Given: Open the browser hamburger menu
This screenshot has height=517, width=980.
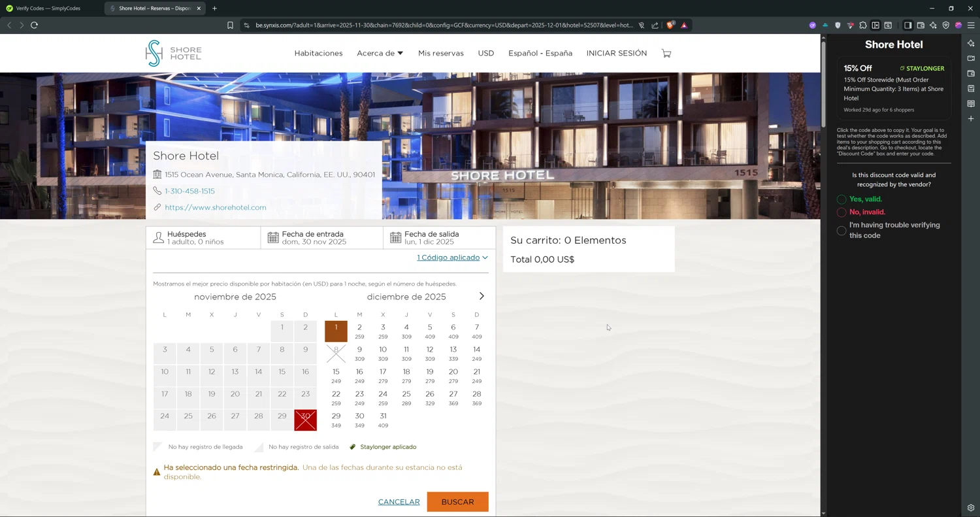Looking at the screenshot, I should (971, 25).
